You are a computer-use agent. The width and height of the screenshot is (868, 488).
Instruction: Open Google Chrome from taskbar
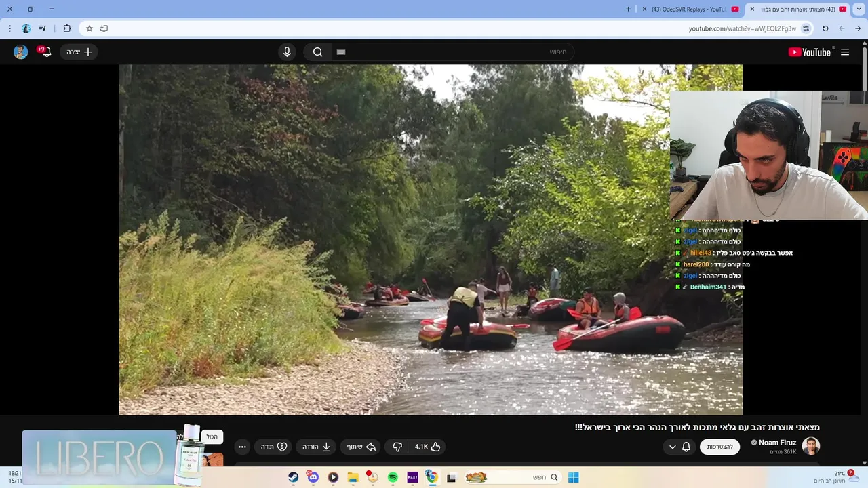click(431, 477)
